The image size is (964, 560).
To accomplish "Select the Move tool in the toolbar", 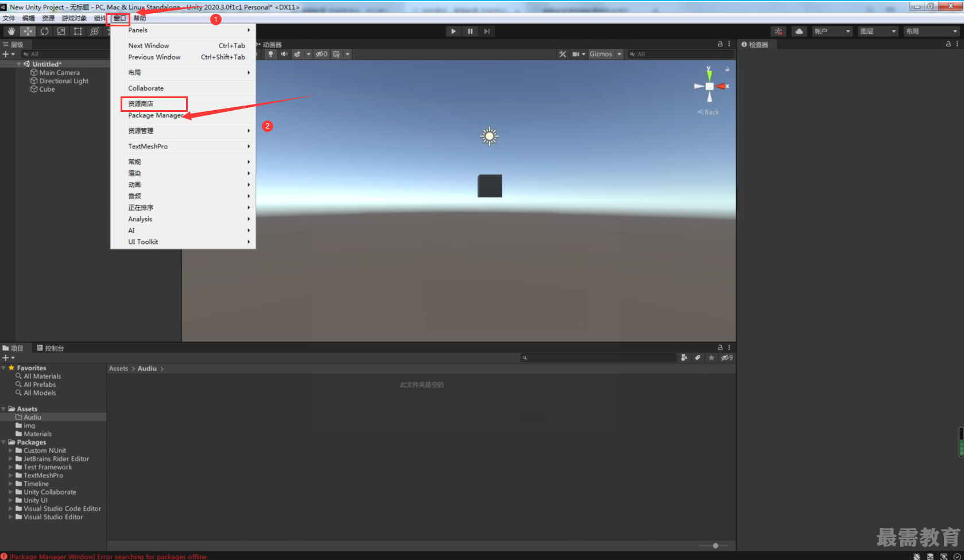I will click(28, 31).
